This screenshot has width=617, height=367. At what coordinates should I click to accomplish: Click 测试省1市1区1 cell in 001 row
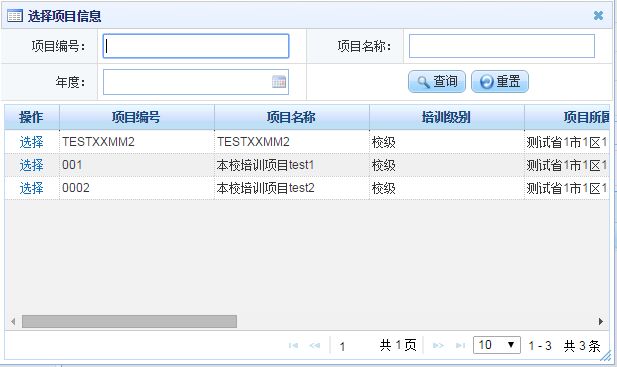pos(567,165)
